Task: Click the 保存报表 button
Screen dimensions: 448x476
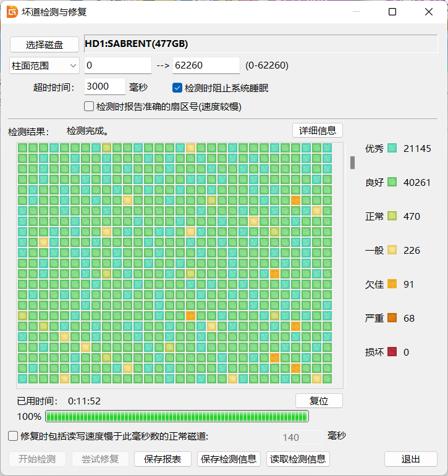Action: pos(163,459)
